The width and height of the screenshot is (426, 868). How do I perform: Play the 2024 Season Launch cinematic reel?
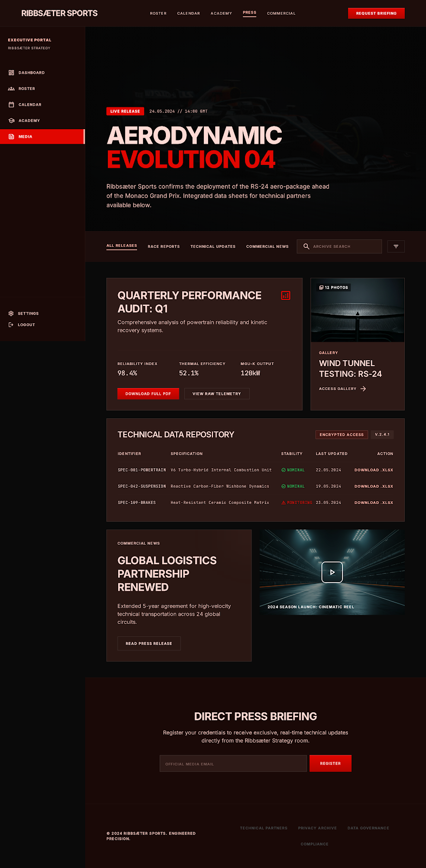[332, 572]
